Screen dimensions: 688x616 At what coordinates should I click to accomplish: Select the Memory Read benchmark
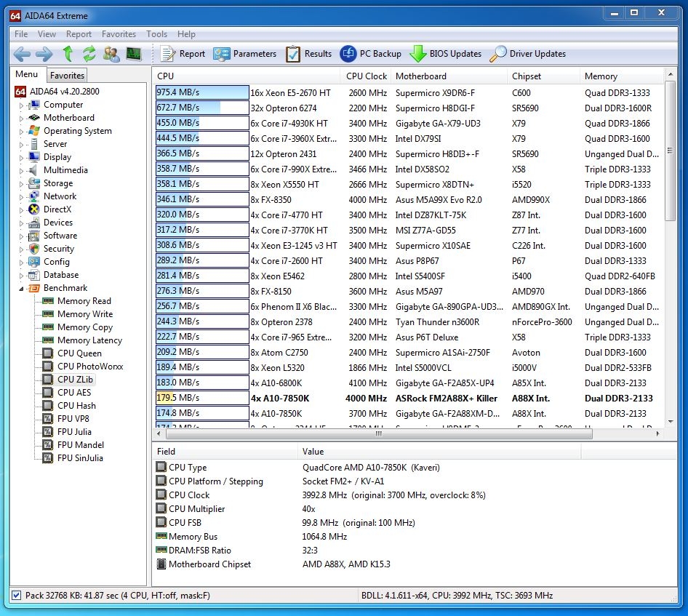click(x=84, y=301)
